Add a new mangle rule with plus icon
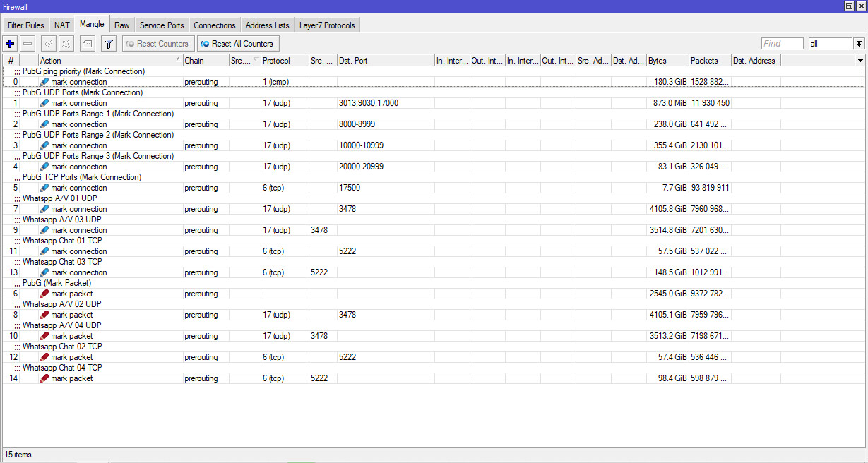The image size is (868, 463). 10,44
